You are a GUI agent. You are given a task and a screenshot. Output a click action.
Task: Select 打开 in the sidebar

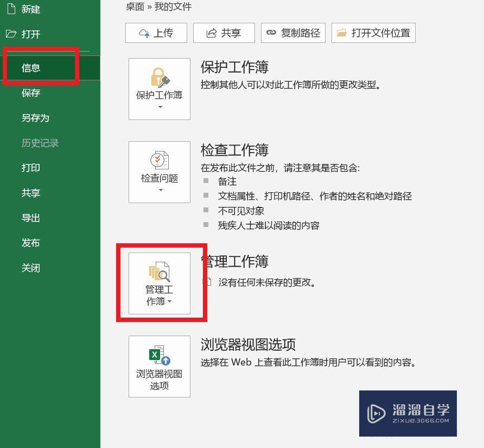tap(31, 34)
